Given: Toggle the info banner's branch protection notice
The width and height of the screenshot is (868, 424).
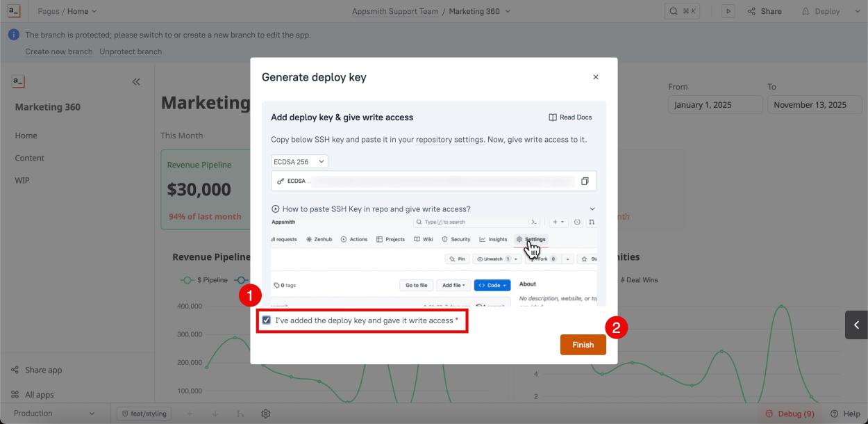Looking at the screenshot, I should [x=13, y=33].
